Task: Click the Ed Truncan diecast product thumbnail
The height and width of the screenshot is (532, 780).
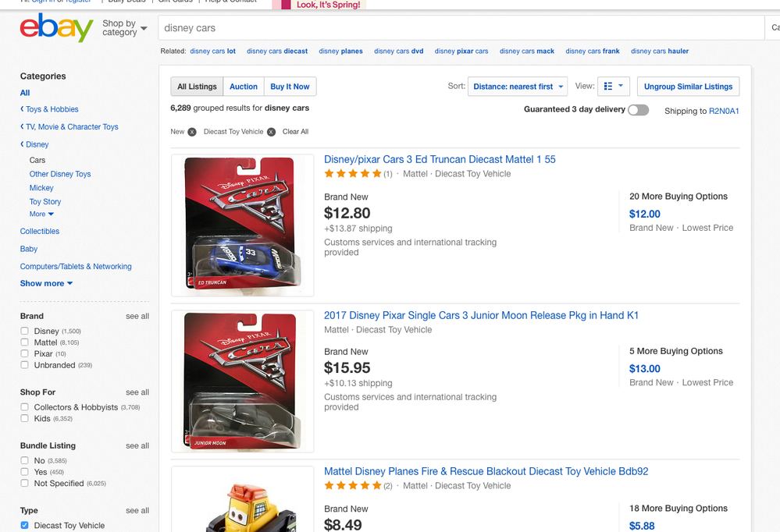Action: pyautogui.click(x=242, y=226)
